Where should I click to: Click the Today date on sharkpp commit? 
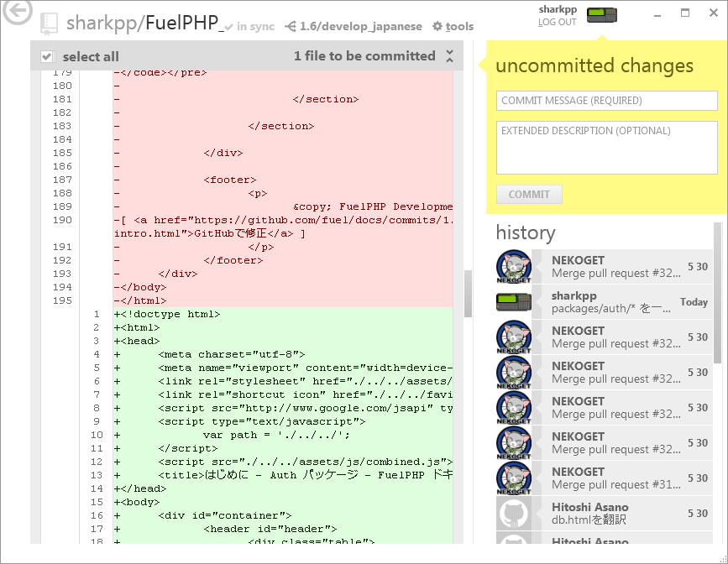694,302
